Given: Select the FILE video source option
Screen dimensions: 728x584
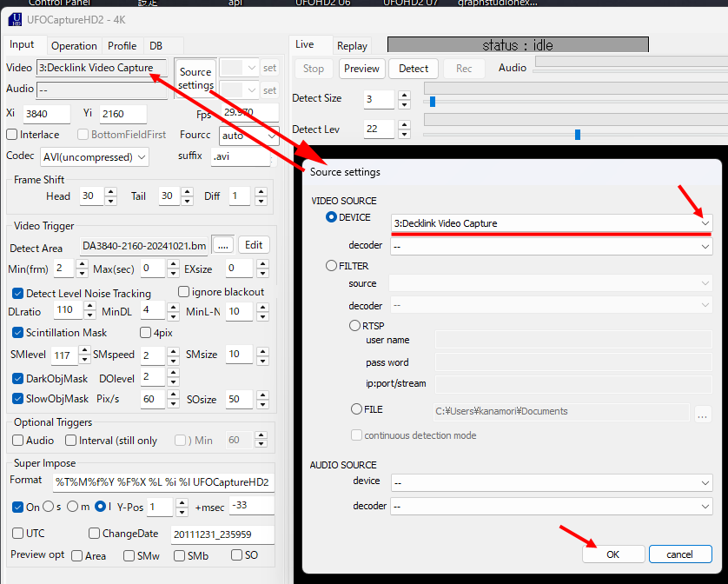Looking at the screenshot, I should (x=356, y=409).
